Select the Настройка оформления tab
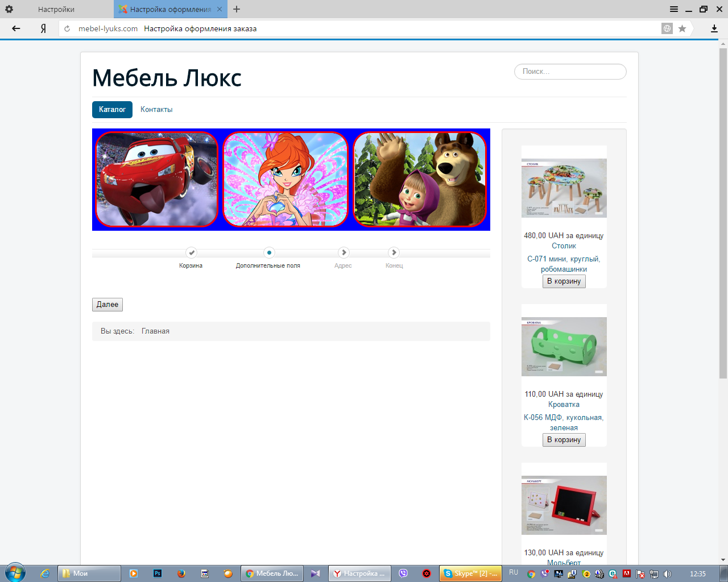 [169, 9]
